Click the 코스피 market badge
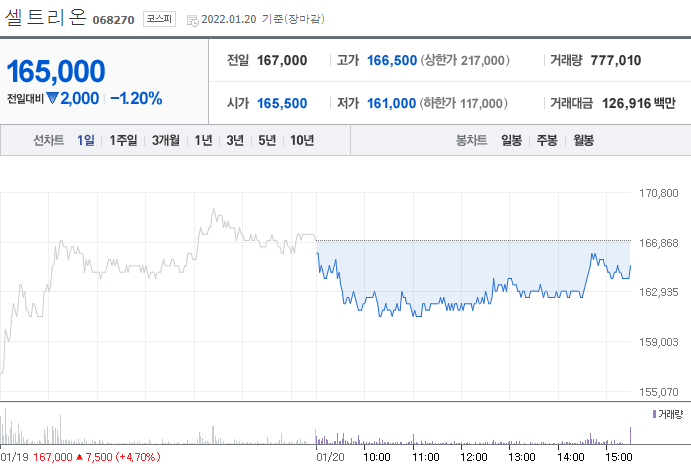691x469 pixels. [x=159, y=19]
